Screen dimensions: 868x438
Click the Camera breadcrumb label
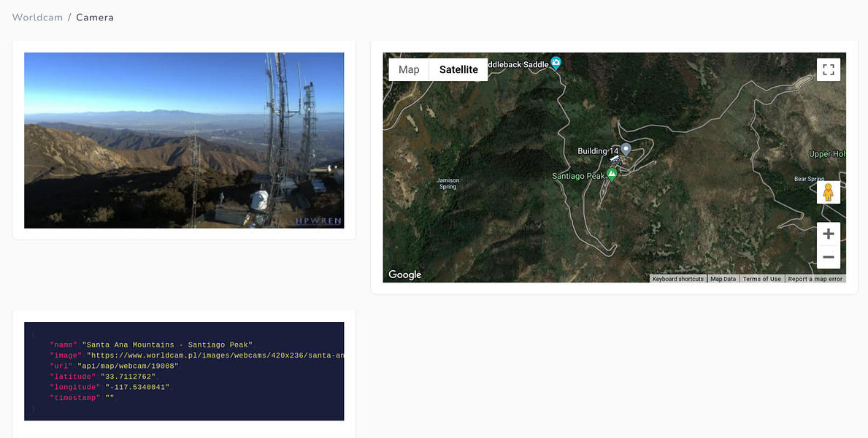pyautogui.click(x=95, y=17)
